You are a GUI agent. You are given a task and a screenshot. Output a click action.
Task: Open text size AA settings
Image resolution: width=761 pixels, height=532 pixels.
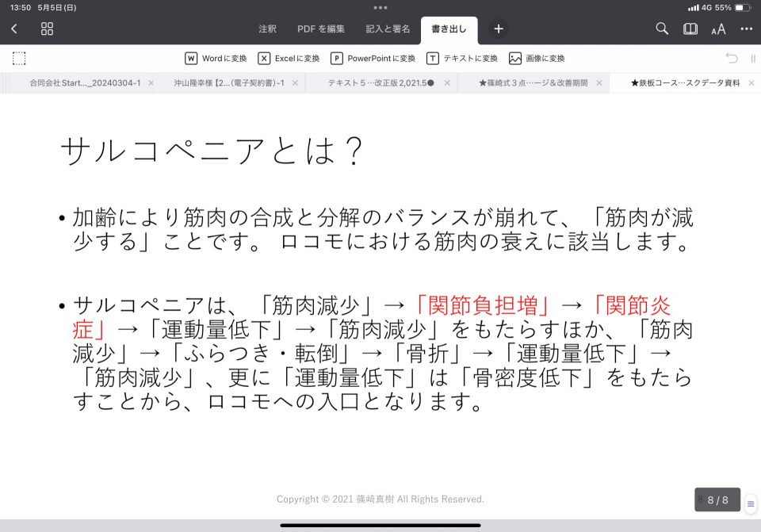tap(718, 29)
